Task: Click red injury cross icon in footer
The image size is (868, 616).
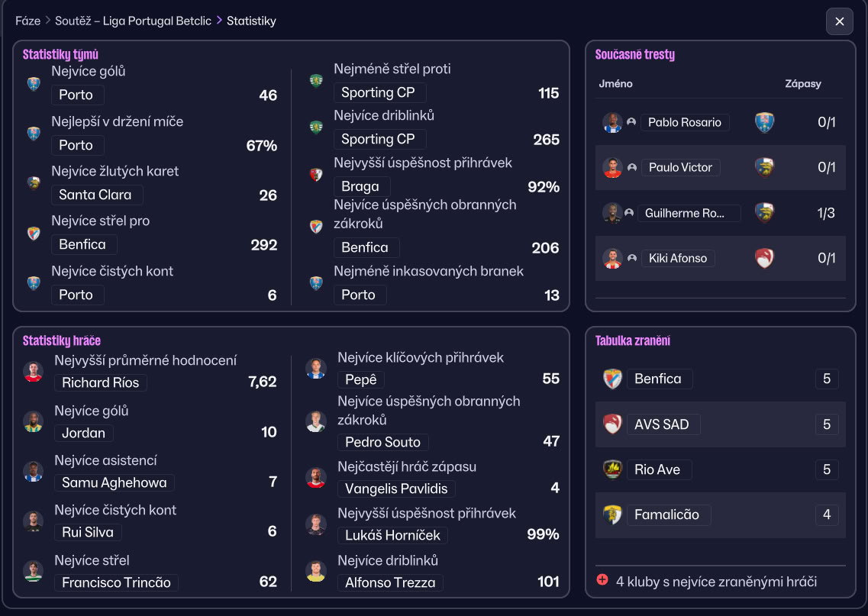Action: 602,579
